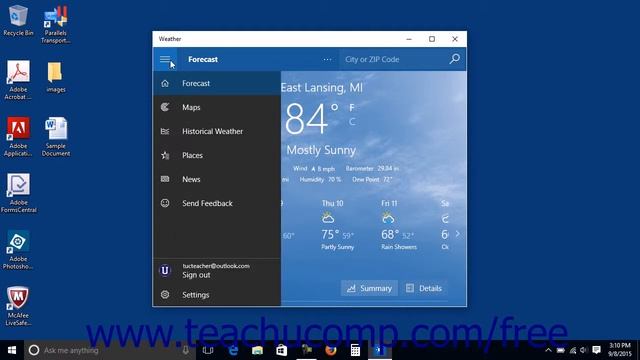Click the Settings gear icon
This screenshot has height=360, width=640.
(x=165, y=294)
